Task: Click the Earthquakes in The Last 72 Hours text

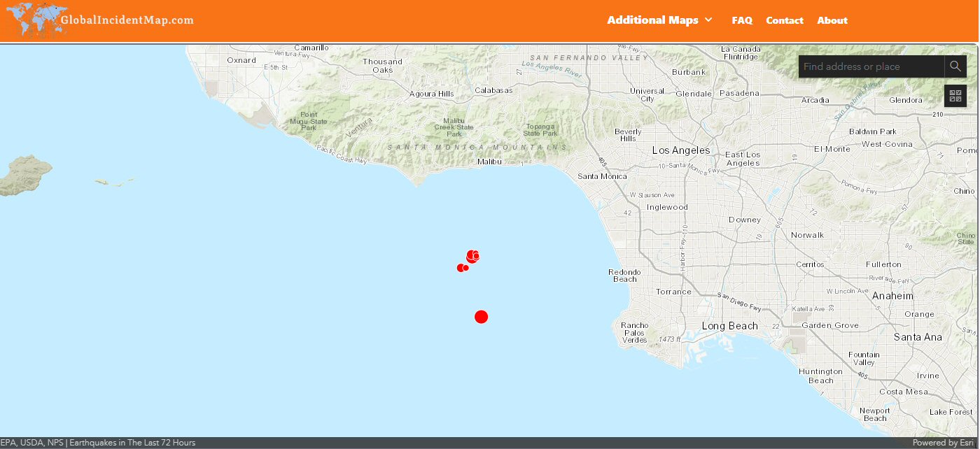Action: pyautogui.click(x=132, y=443)
